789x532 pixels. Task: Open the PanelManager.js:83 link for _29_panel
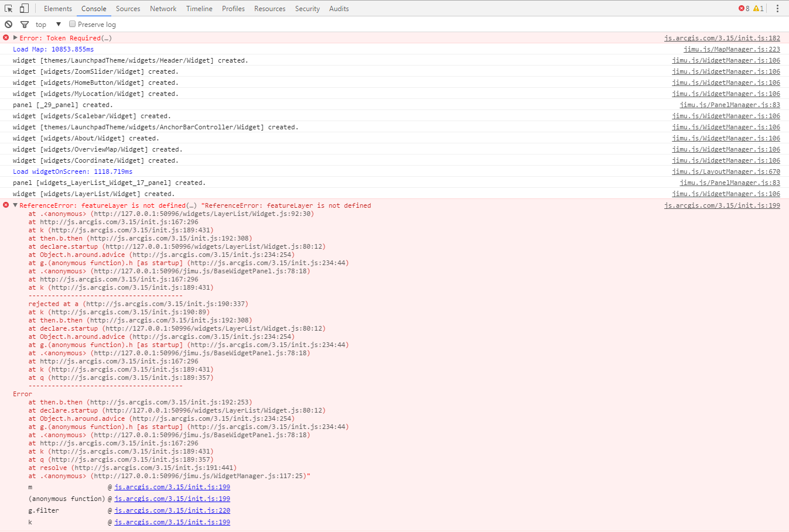point(730,105)
